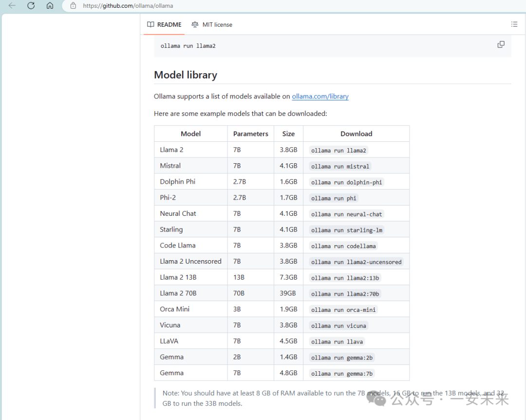Click the 'Model' column header
The height and width of the screenshot is (420, 526).
pos(190,134)
